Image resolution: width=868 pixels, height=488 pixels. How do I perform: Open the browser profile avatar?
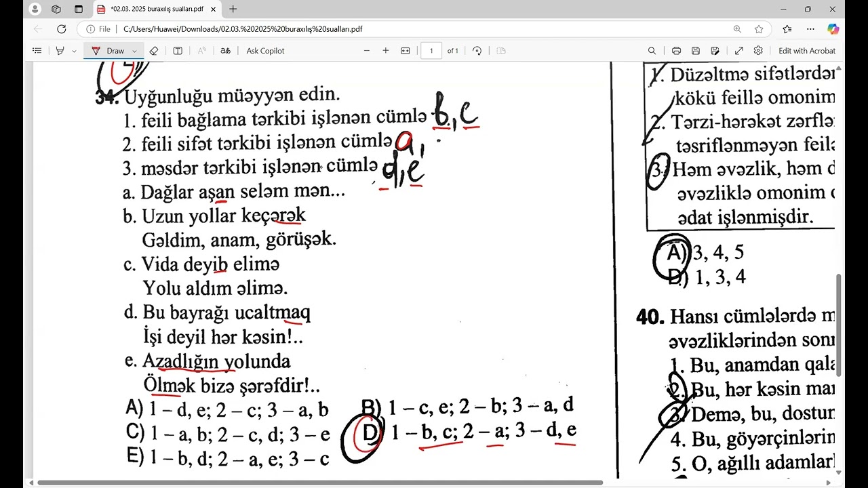click(x=35, y=9)
